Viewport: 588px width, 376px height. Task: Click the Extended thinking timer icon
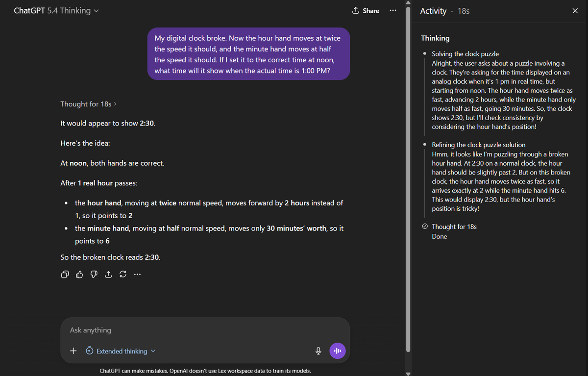(89, 351)
